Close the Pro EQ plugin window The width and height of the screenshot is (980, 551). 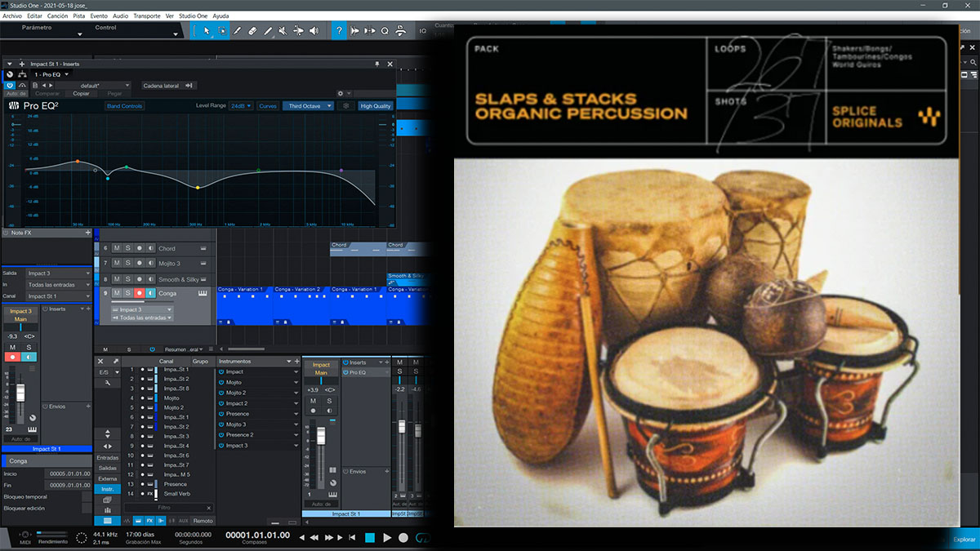click(390, 64)
